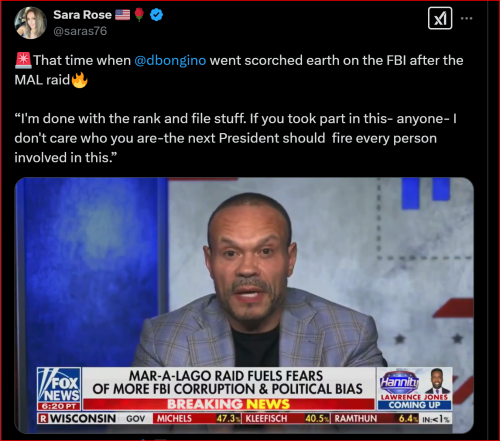Click the Grok xI icon
The height and width of the screenshot is (441, 500).
(440, 18)
